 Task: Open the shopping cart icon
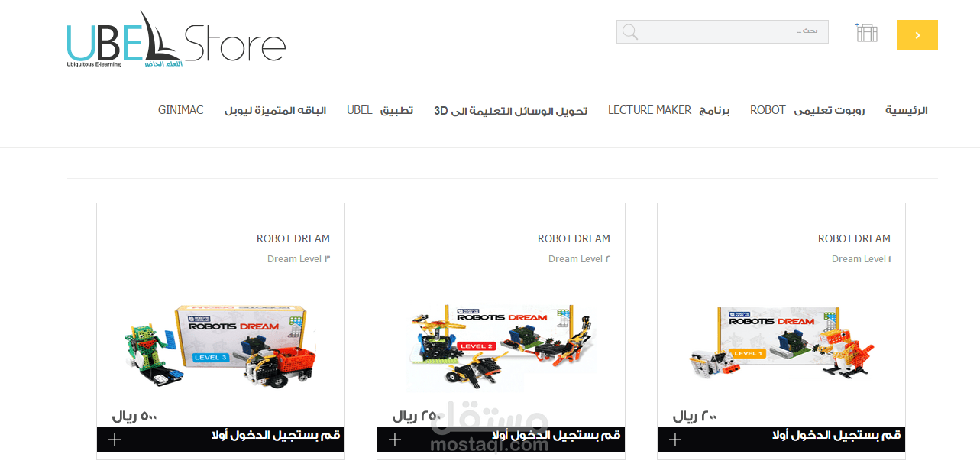pyautogui.click(x=866, y=32)
